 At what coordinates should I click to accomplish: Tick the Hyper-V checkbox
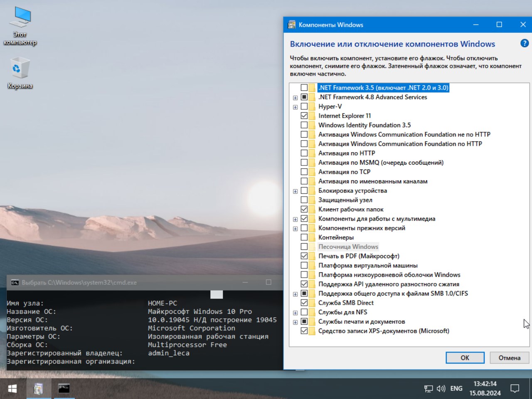304,106
